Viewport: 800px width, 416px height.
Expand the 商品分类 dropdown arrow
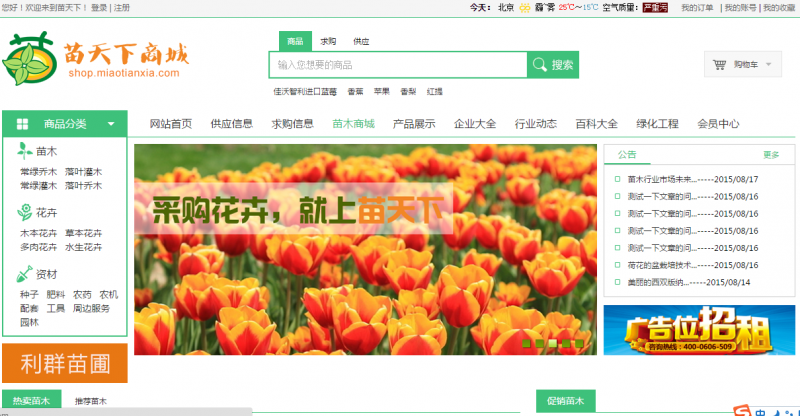[x=111, y=124]
